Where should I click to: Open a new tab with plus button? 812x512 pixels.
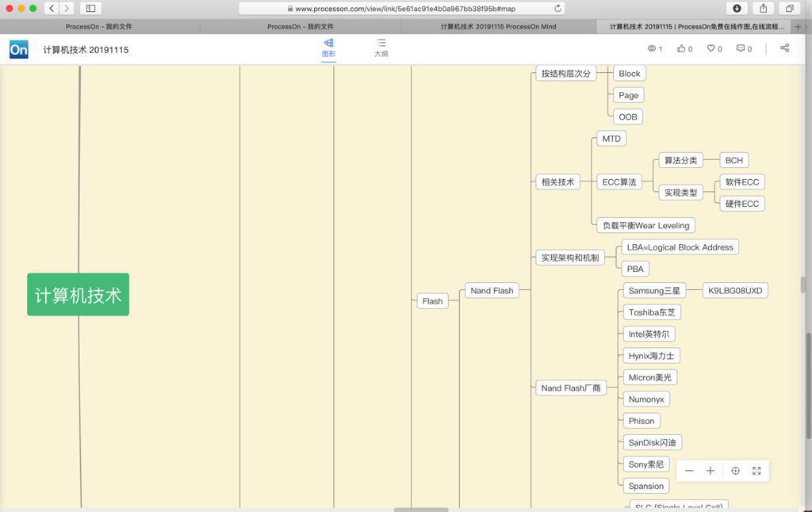(798, 26)
